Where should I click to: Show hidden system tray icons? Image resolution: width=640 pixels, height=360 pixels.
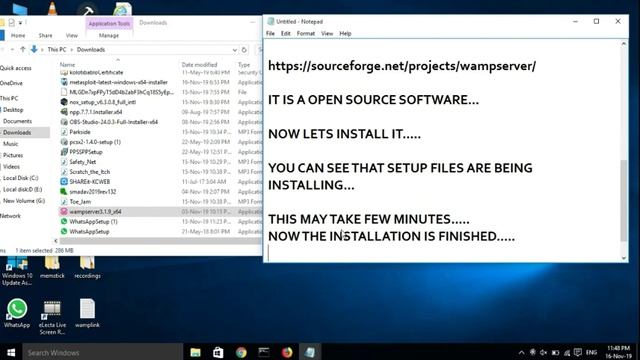click(521, 352)
